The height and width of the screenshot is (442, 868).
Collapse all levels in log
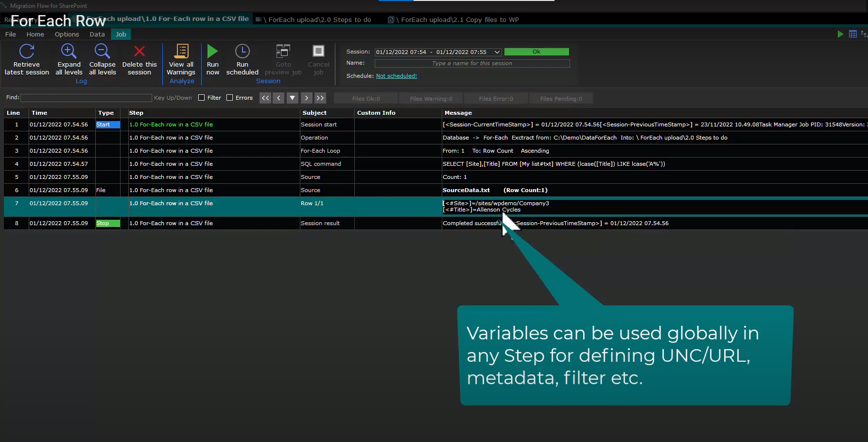tap(103, 60)
